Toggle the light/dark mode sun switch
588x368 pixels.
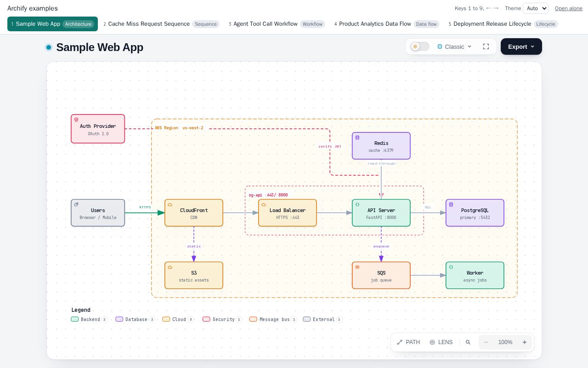(420, 46)
